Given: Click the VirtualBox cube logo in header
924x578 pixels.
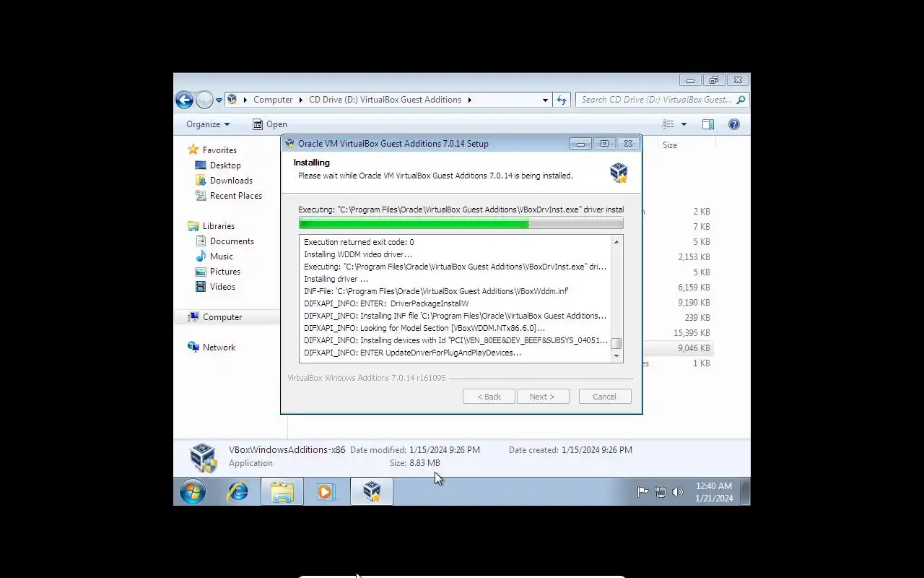Looking at the screenshot, I should click(619, 172).
